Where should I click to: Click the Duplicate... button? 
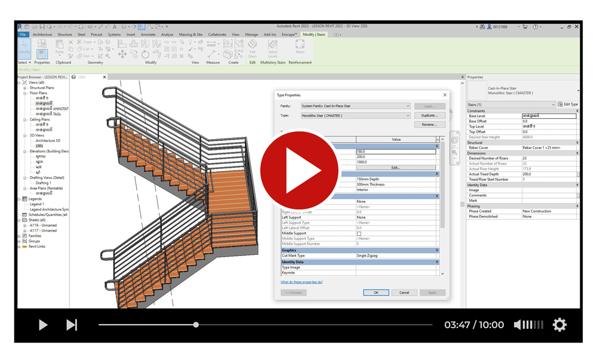[429, 116]
